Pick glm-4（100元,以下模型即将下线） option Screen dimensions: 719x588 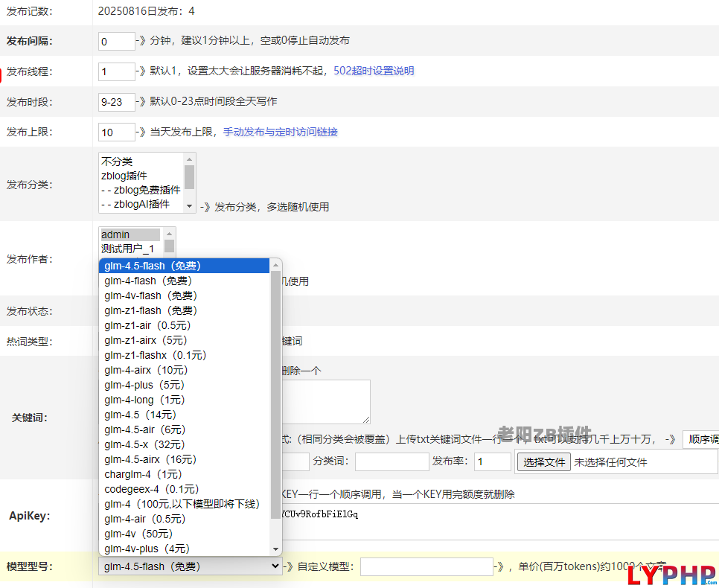(x=184, y=505)
